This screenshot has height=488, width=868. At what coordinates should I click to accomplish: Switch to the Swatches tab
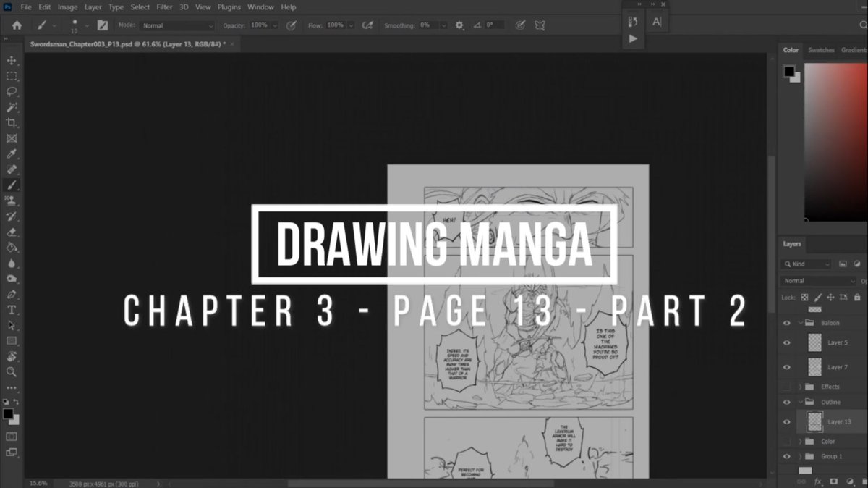click(821, 50)
